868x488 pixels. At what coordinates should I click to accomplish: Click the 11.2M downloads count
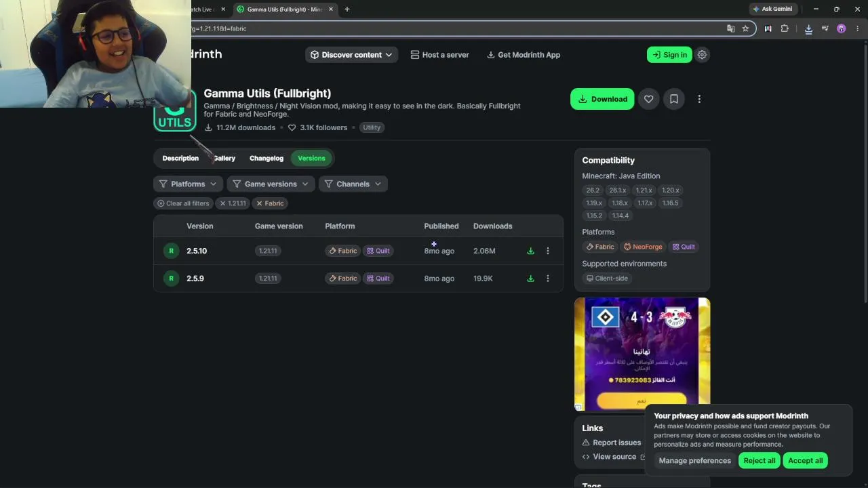click(x=240, y=127)
